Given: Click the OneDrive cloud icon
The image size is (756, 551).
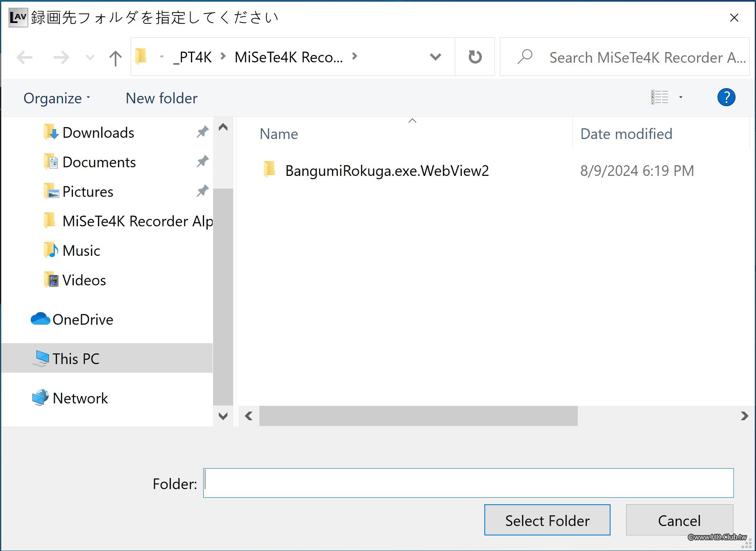Looking at the screenshot, I should pyautogui.click(x=40, y=319).
